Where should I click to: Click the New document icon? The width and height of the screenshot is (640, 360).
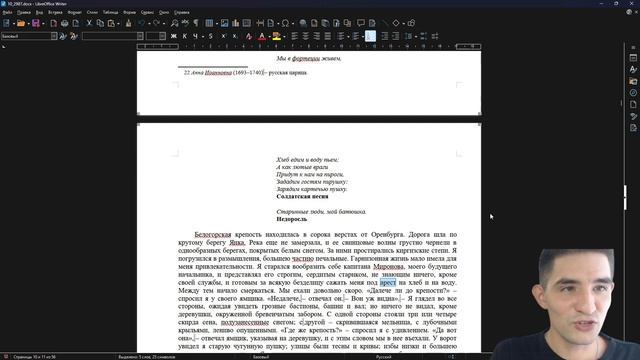7,23
